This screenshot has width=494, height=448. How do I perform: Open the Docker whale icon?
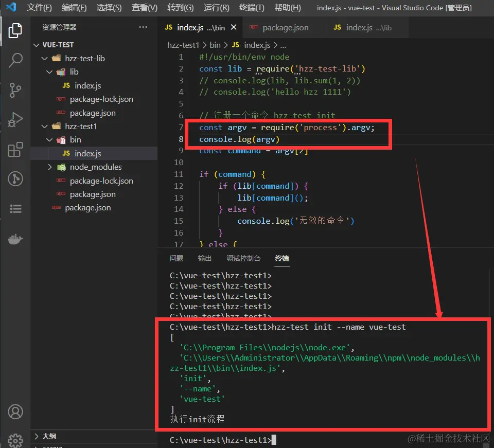tap(15, 239)
